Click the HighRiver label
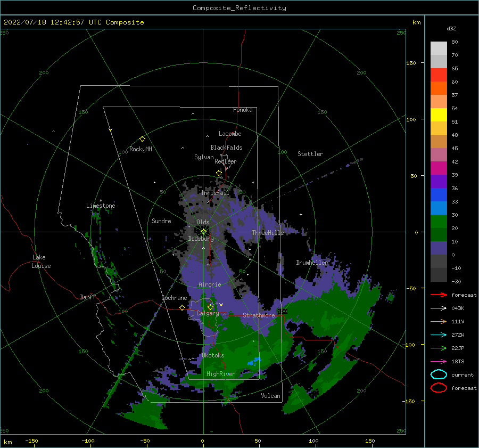Screen dimensions: 479x448 click(x=221, y=374)
